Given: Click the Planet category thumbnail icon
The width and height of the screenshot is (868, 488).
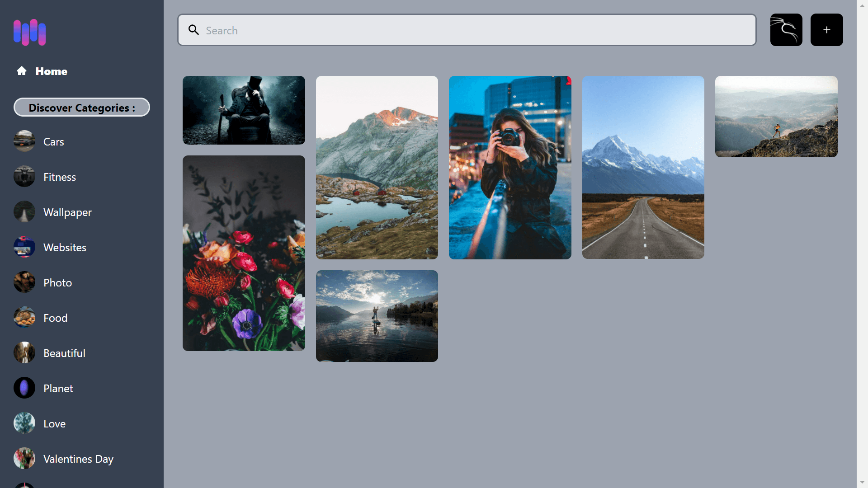Looking at the screenshot, I should (x=24, y=388).
